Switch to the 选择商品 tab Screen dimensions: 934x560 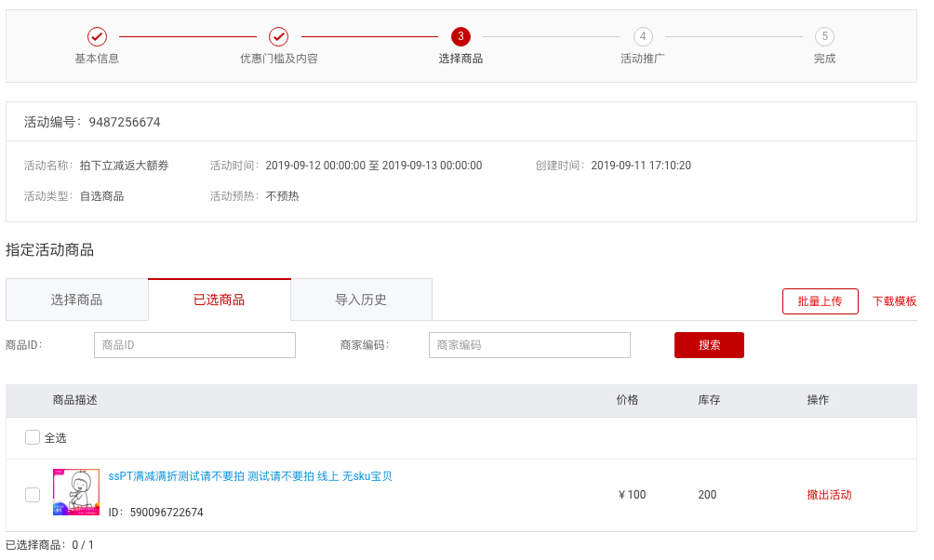pos(76,300)
